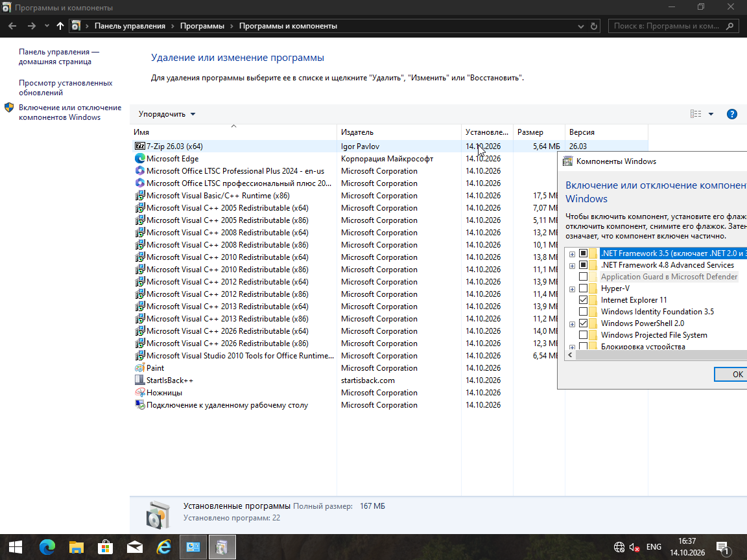Screen dimensions: 747x560
Task: Select the StartIsBack++ icon in list
Action: pyautogui.click(x=139, y=380)
